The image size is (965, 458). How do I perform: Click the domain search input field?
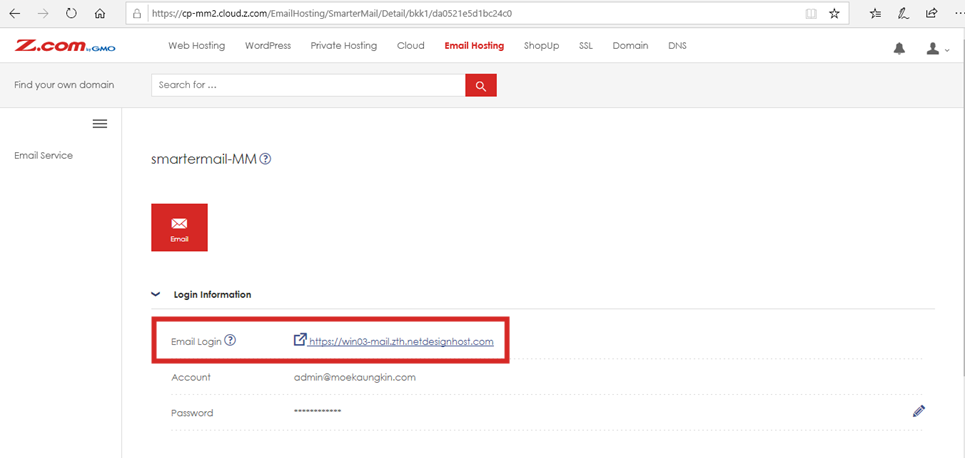point(308,86)
